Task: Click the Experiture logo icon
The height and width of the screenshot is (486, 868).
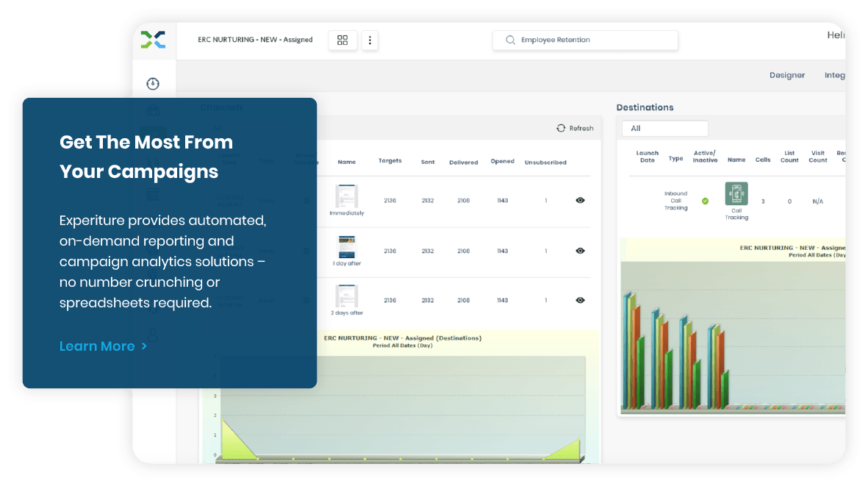Action: pos(153,40)
